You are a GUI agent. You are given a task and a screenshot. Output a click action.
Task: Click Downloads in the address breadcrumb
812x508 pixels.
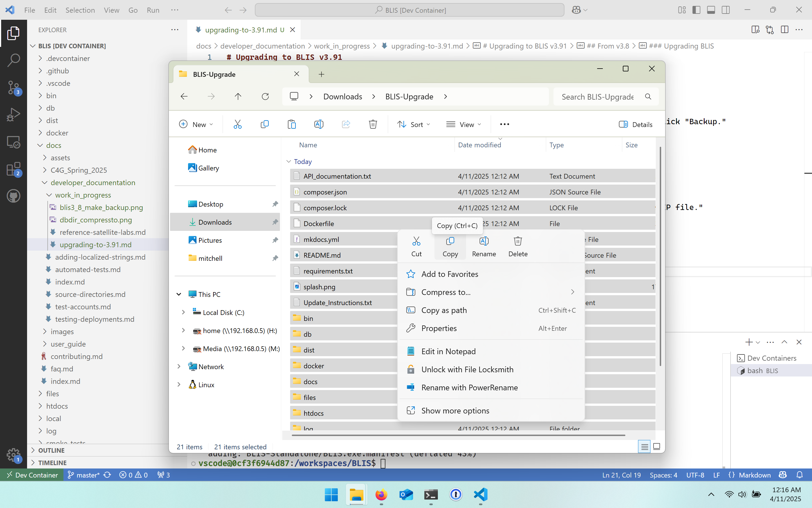(x=343, y=97)
